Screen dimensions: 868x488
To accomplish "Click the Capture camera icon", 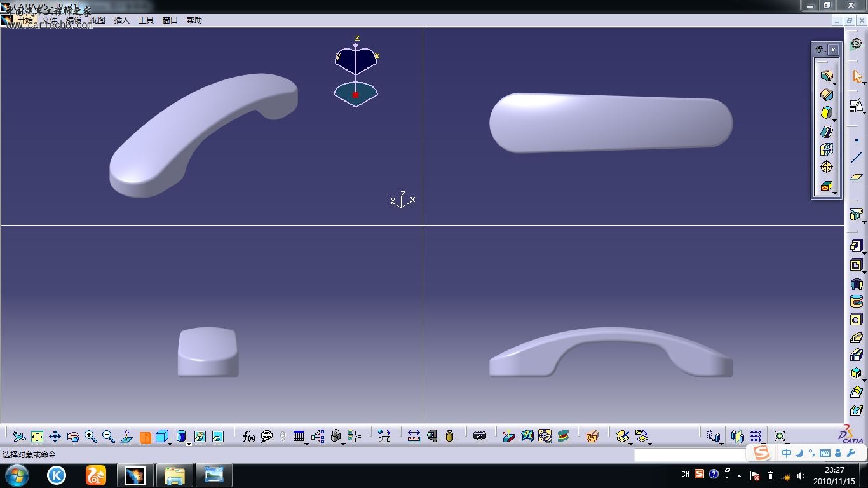I will click(x=480, y=437).
